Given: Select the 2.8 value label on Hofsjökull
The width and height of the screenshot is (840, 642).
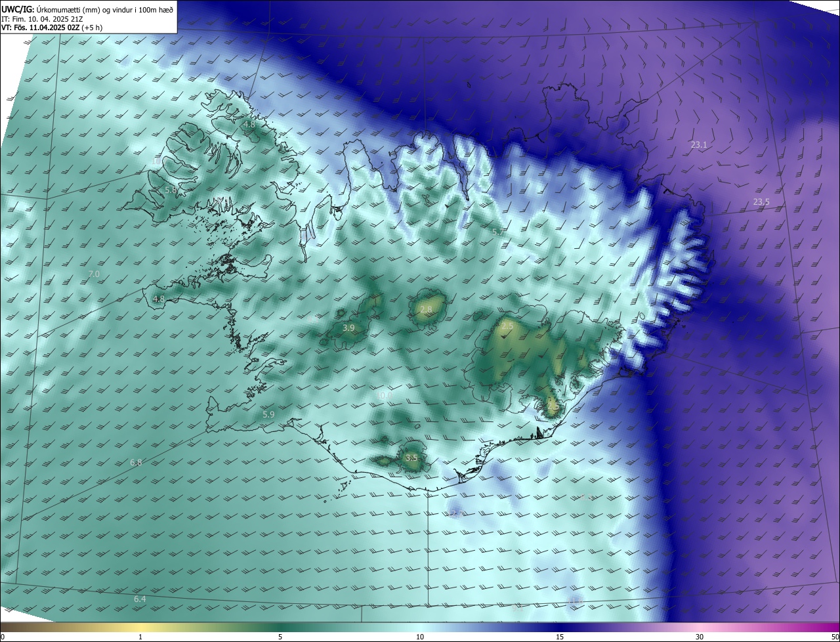Looking at the screenshot, I should 426,310.
